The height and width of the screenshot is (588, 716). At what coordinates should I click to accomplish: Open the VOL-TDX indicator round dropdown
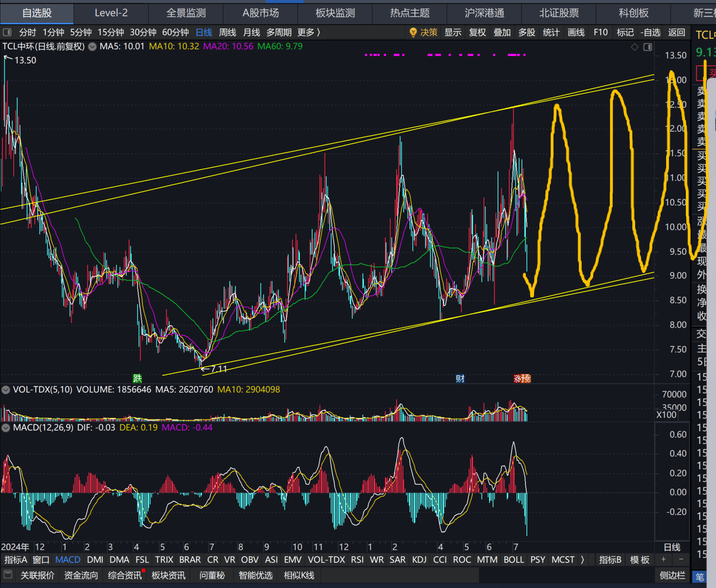[x=6, y=389]
